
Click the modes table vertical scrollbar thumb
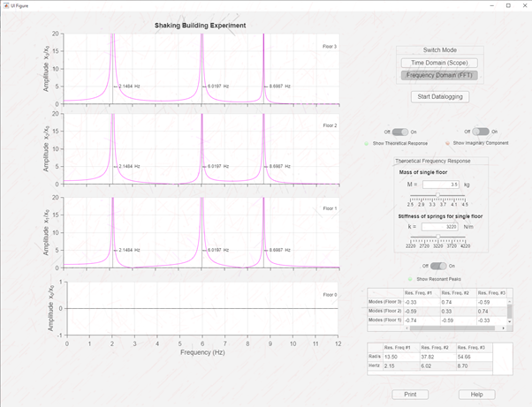coord(510,311)
